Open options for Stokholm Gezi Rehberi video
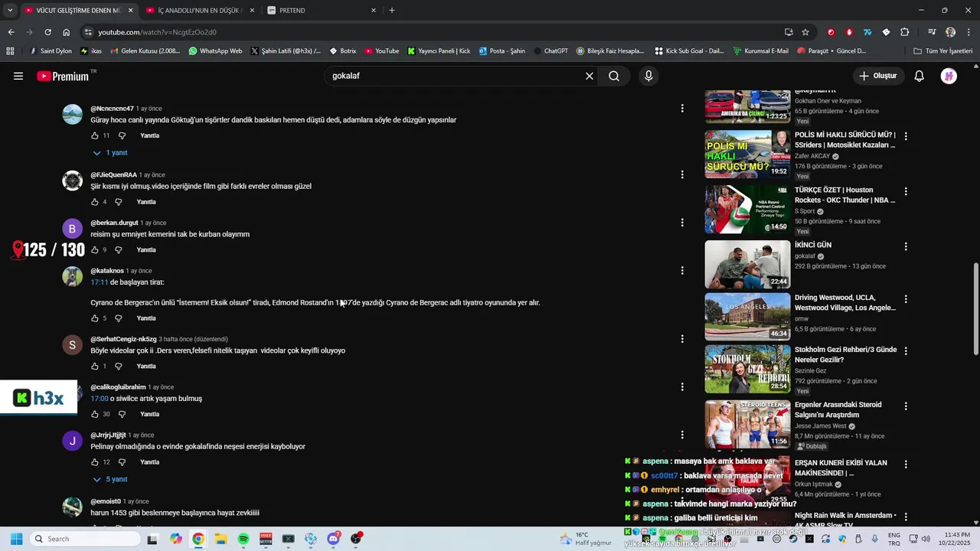Image resolution: width=980 pixels, height=551 pixels. pos(906,351)
